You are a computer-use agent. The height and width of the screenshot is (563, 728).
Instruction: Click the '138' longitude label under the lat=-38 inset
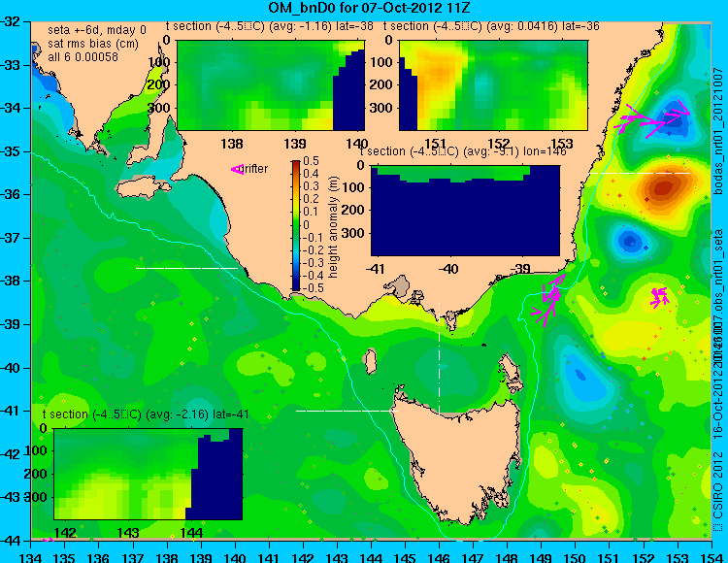click(232, 143)
